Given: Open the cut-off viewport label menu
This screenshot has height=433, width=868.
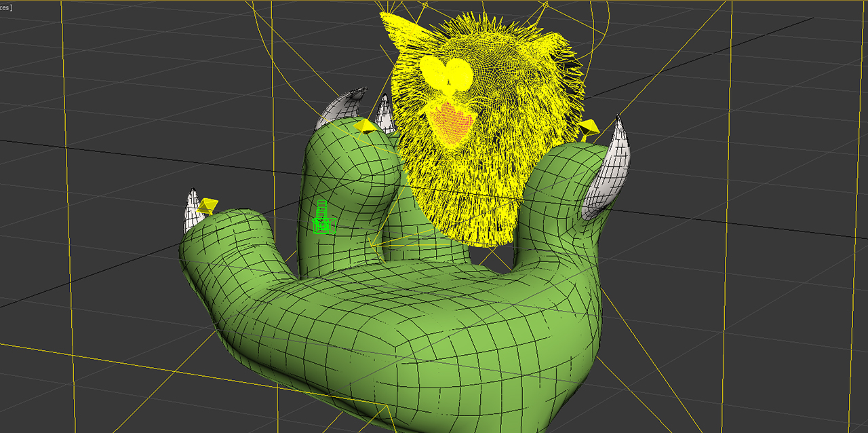Looking at the screenshot, I should pos(6,7).
